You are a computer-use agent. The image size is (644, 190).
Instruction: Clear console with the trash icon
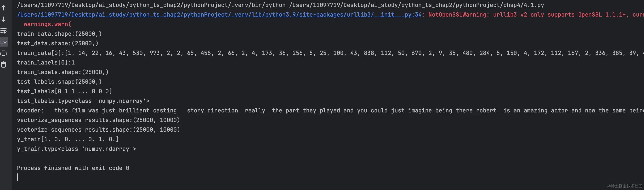4,65
